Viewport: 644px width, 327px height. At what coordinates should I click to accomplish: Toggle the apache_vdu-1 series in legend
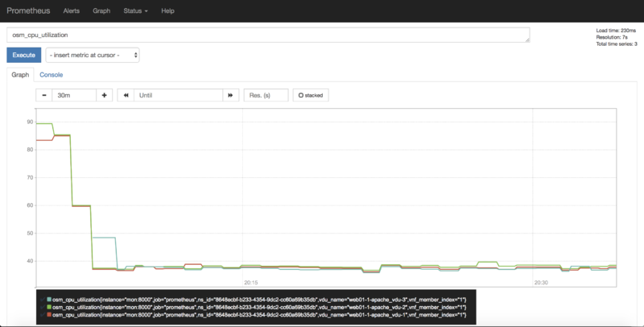258,315
